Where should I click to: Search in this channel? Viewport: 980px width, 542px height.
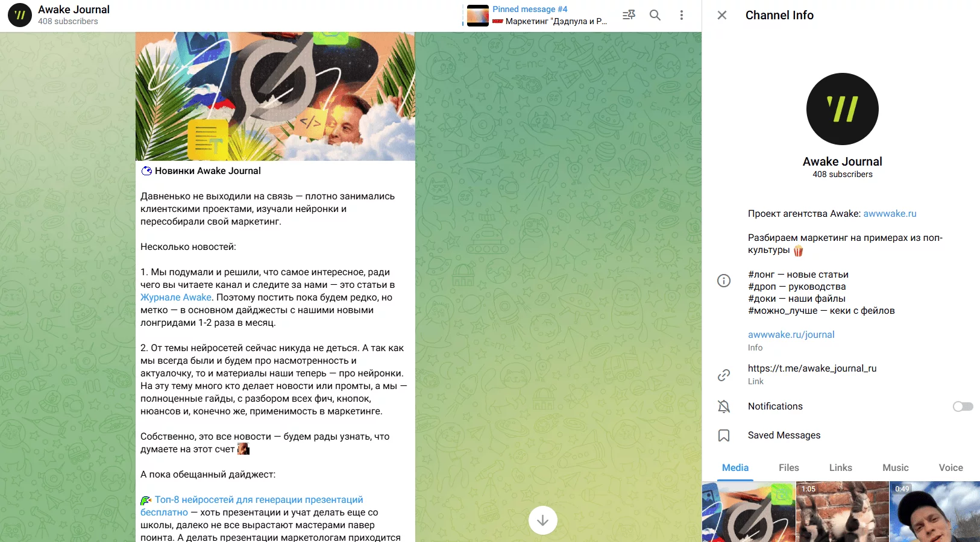tap(655, 15)
